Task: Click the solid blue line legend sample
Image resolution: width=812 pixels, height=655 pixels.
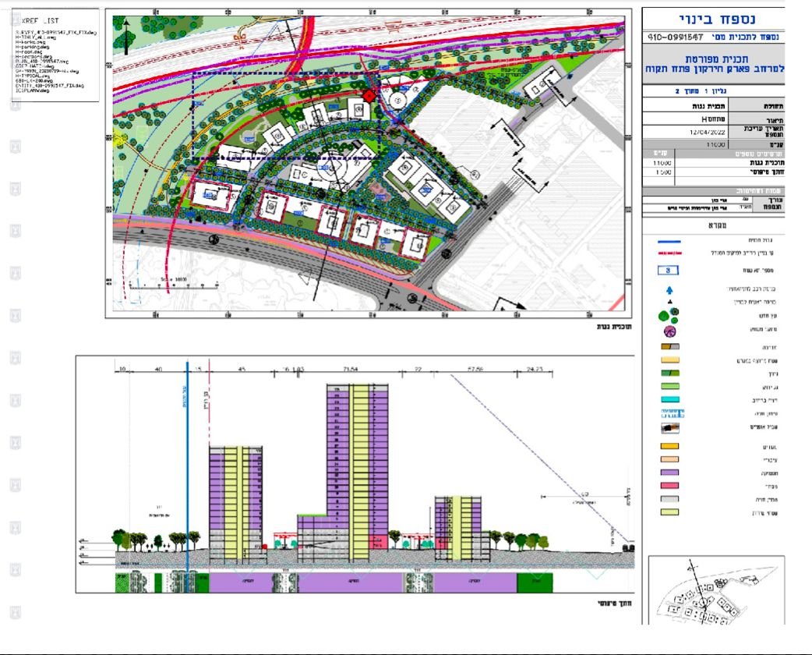Action: click(669, 241)
